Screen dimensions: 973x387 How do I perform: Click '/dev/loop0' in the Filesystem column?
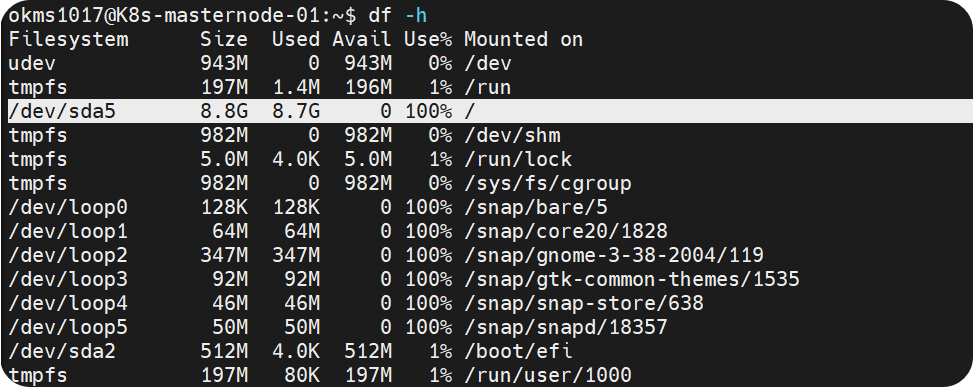(68, 207)
